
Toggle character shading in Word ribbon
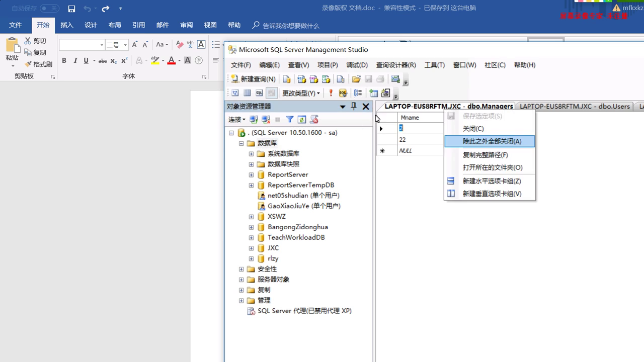(187, 60)
